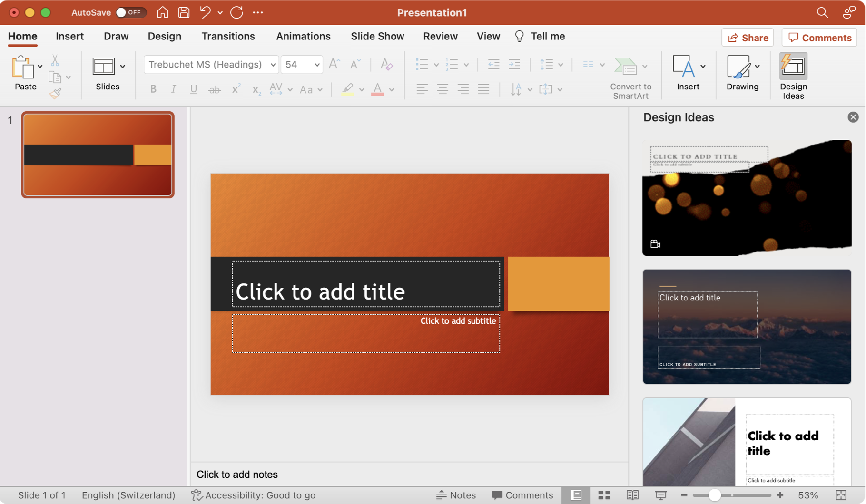Switch to Slide Sorter view
Viewport: 866px width, 504px height.
(x=604, y=495)
